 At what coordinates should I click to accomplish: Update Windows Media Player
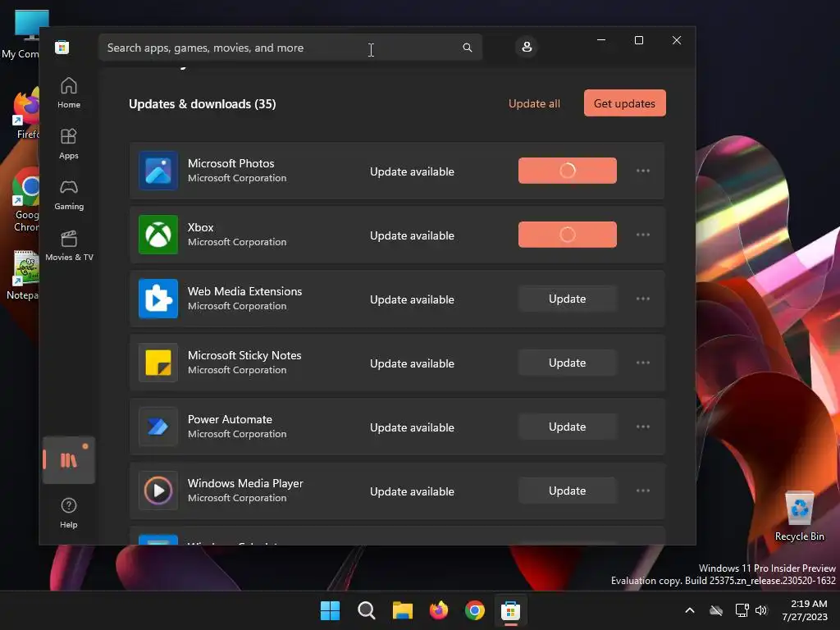pos(568,491)
